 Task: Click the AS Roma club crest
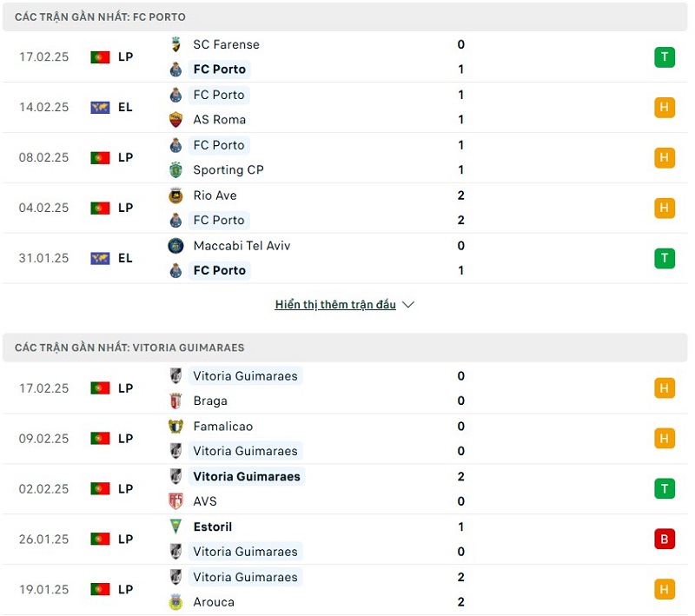coord(176,120)
